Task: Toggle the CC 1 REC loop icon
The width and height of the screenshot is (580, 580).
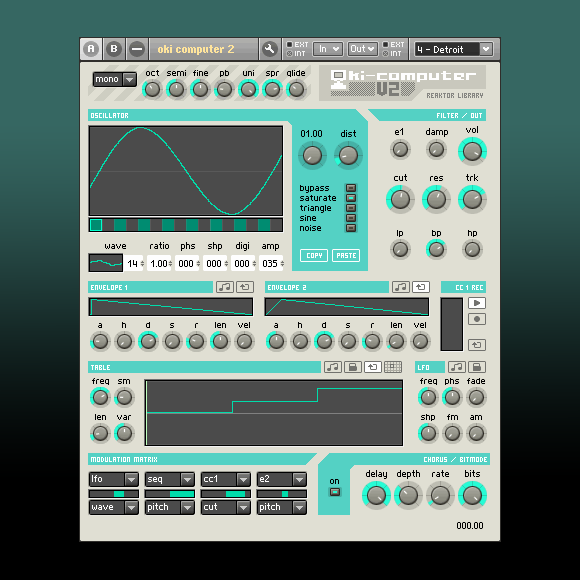Action: pyautogui.click(x=477, y=345)
